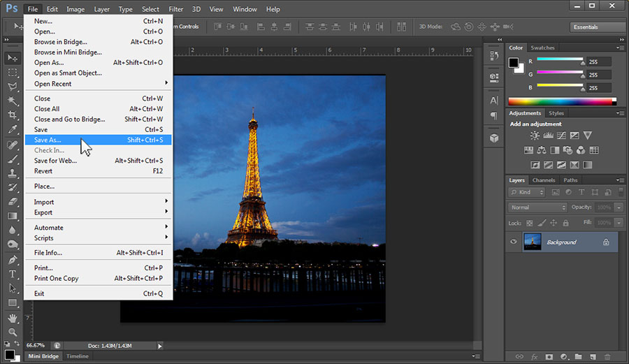Hide the Background layer with eye icon

[x=514, y=242]
